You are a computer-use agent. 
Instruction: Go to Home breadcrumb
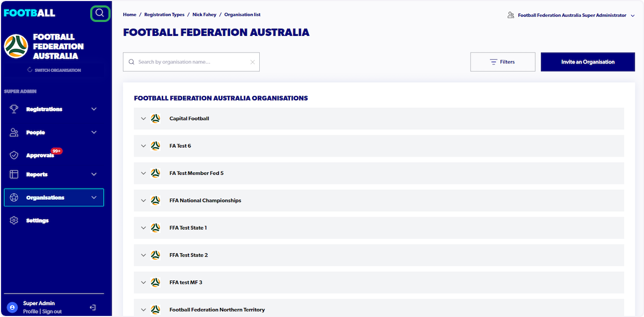point(129,14)
